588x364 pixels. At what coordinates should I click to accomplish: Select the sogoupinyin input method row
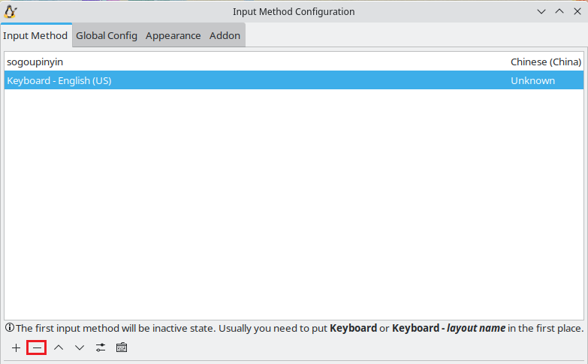click(x=294, y=62)
